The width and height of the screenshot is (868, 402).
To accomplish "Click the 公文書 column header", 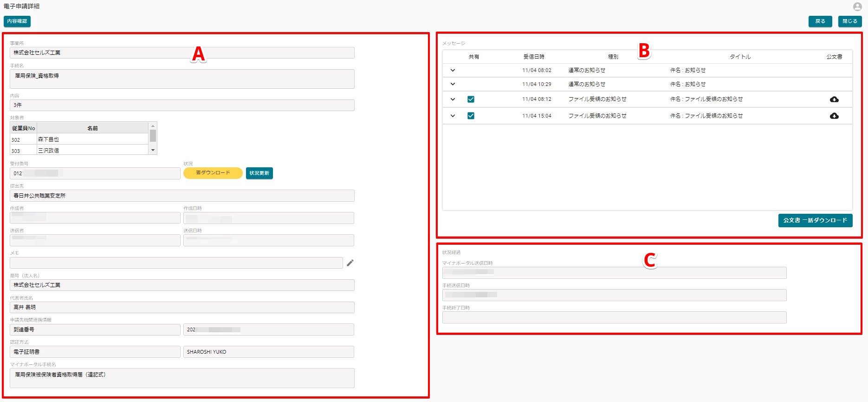I will pyautogui.click(x=834, y=57).
